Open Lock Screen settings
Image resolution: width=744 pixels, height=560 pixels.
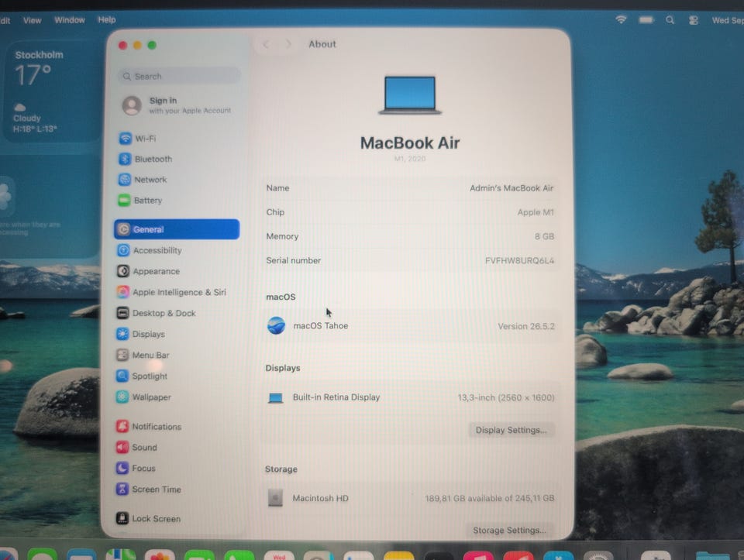tap(177, 518)
